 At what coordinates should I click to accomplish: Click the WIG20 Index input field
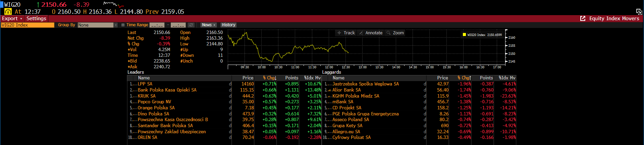click(28, 25)
